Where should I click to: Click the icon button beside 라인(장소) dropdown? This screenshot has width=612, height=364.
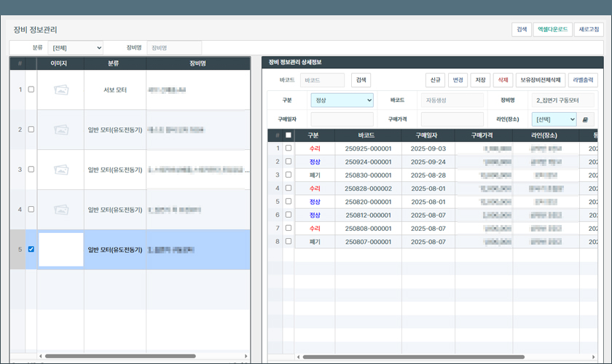coord(585,119)
